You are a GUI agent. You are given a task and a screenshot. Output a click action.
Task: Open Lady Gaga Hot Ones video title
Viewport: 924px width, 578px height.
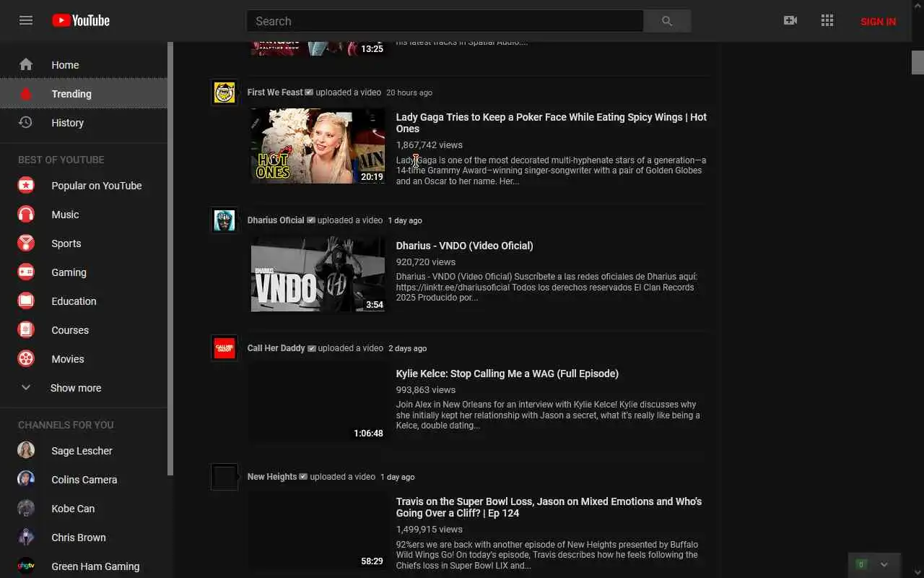tap(552, 123)
